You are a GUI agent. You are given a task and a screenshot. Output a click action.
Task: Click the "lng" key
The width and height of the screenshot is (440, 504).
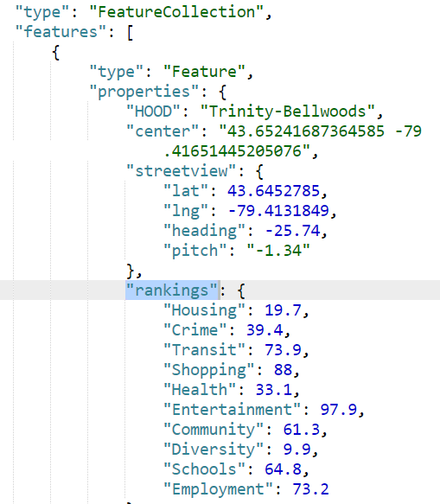tap(186, 211)
